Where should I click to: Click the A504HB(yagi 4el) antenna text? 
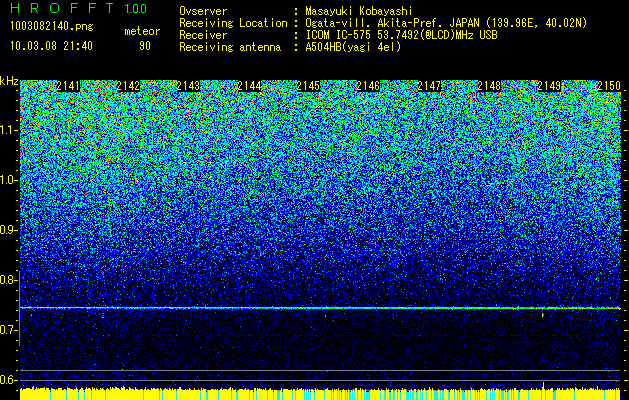pyautogui.click(x=353, y=47)
